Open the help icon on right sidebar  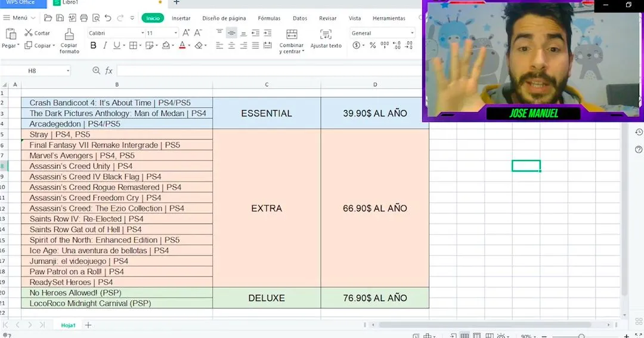pos(639,149)
